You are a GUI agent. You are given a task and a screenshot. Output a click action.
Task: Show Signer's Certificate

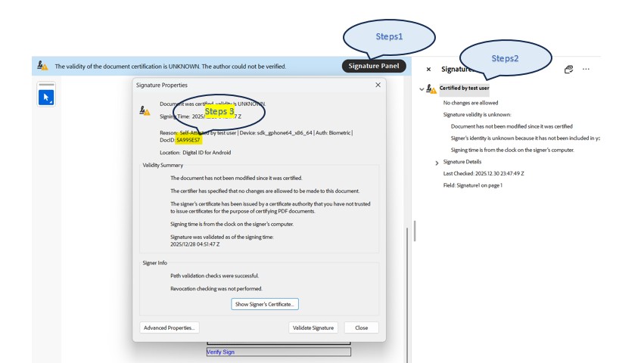(x=265, y=304)
